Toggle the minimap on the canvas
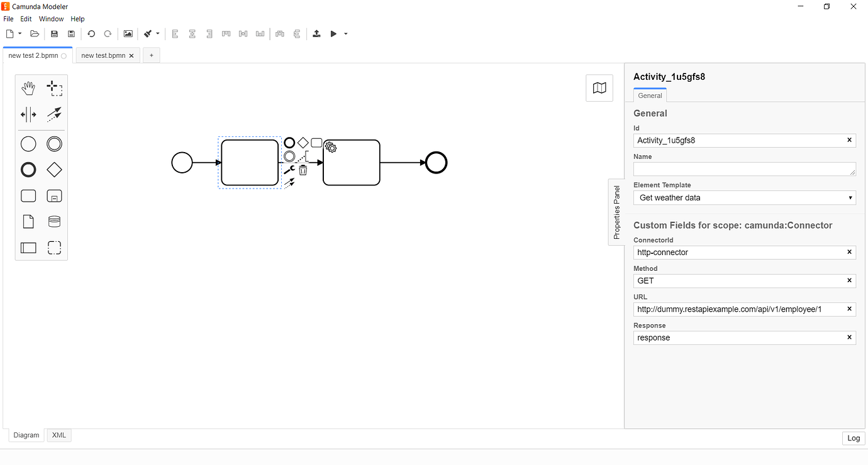 [599, 88]
